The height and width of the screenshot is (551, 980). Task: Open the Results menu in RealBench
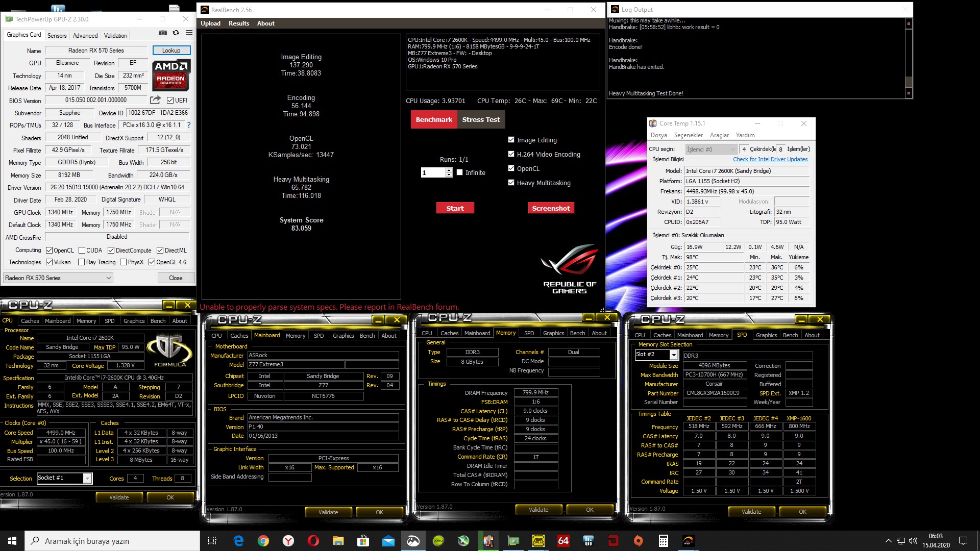coord(238,23)
